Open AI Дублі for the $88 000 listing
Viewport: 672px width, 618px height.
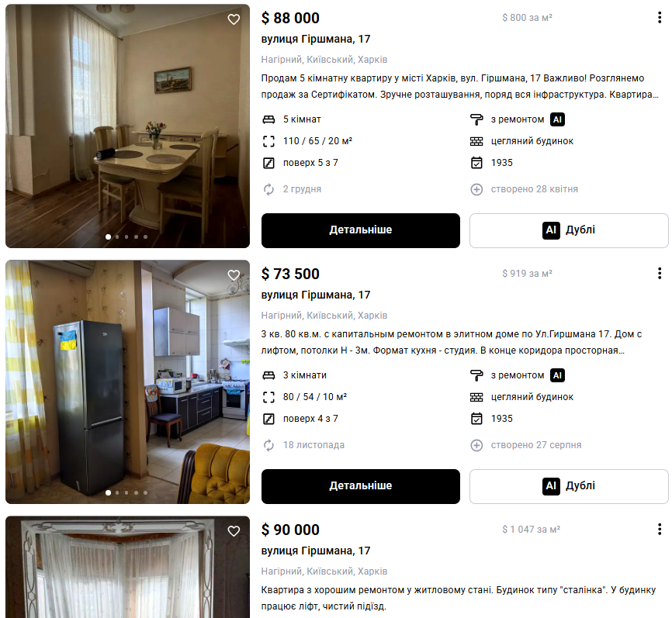[x=569, y=230]
